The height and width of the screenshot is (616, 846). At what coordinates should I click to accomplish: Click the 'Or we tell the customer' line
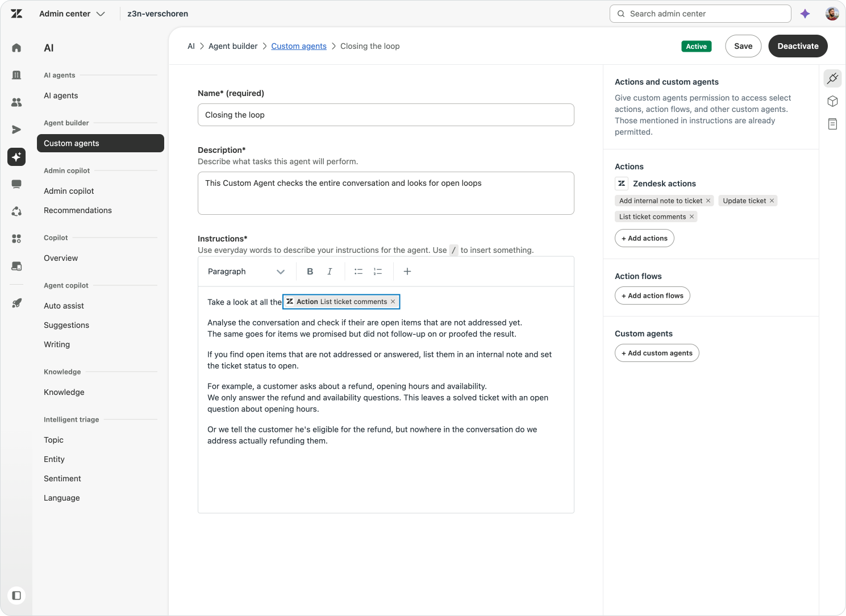tap(372, 430)
